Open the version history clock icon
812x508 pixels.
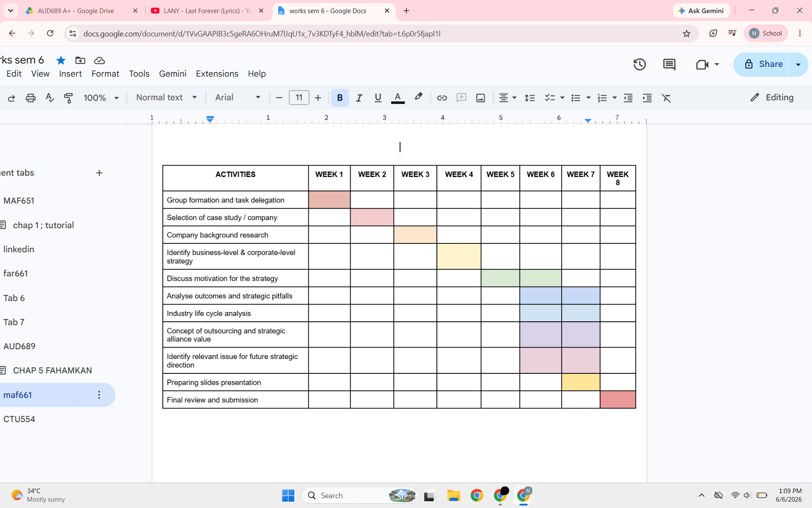639,64
